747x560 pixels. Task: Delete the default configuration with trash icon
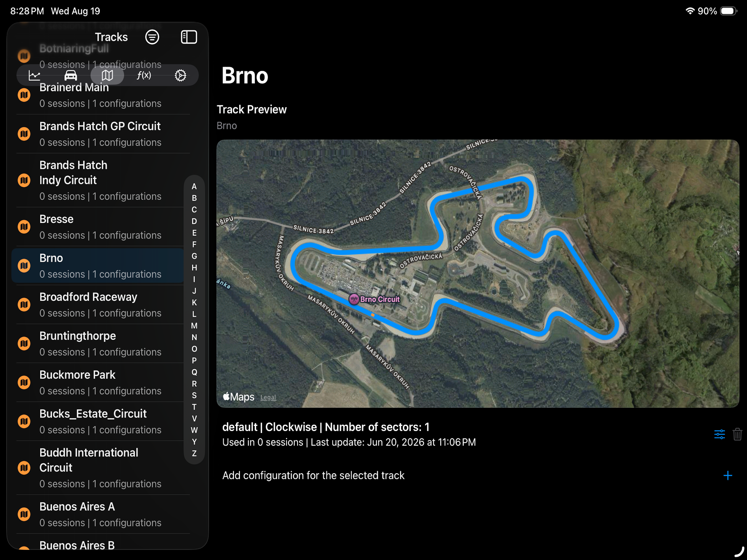(737, 434)
